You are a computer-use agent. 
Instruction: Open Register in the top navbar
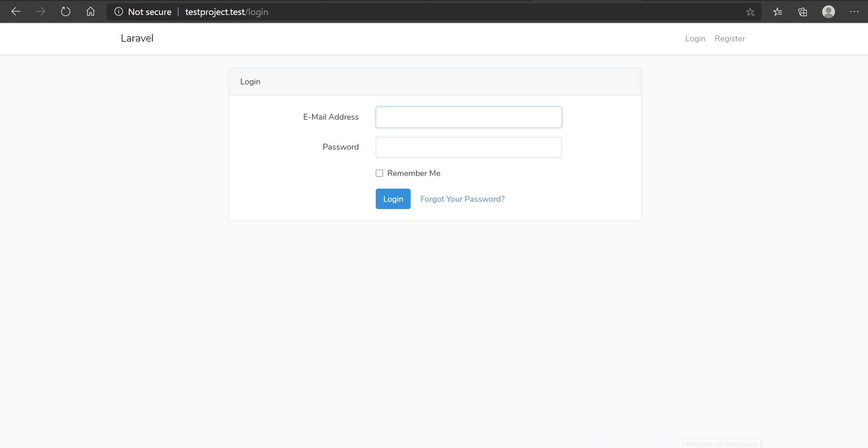(x=730, y=39)
